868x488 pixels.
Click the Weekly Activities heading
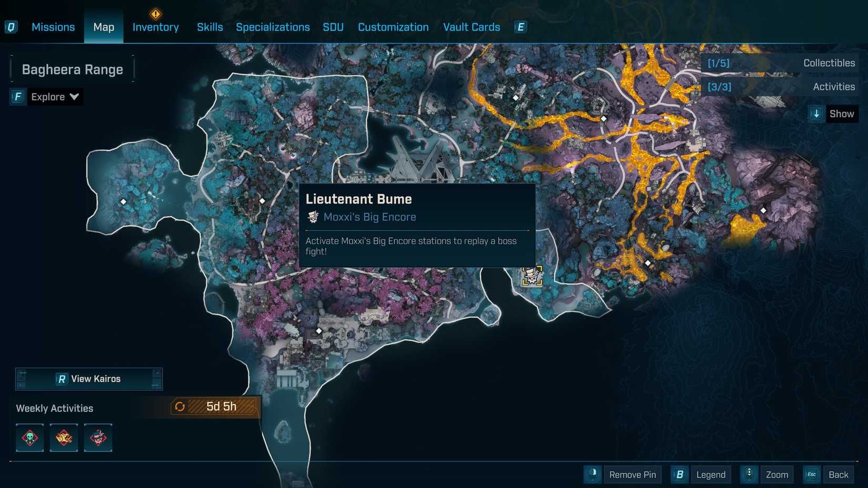tap(55, 408)
